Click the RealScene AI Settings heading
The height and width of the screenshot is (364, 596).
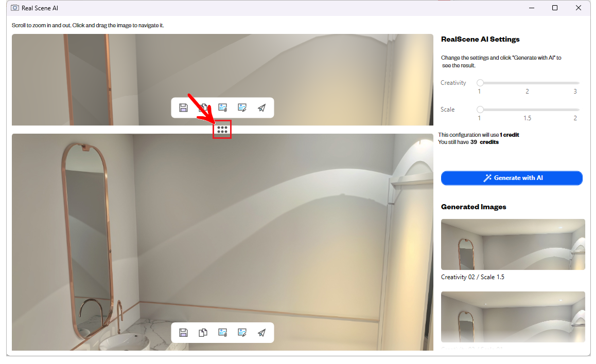click(480, 39)
